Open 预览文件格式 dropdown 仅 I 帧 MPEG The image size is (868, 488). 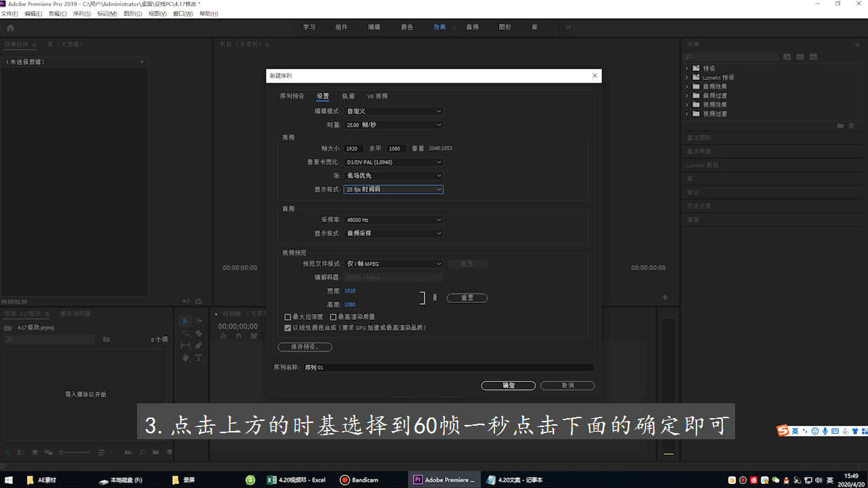394,264
